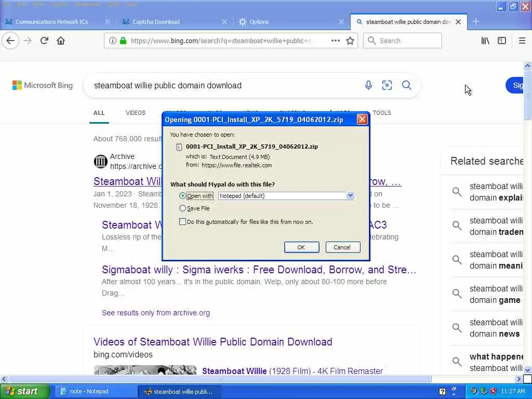
Task: Go back with the browser back arrow
Action: tap(10, 41)
